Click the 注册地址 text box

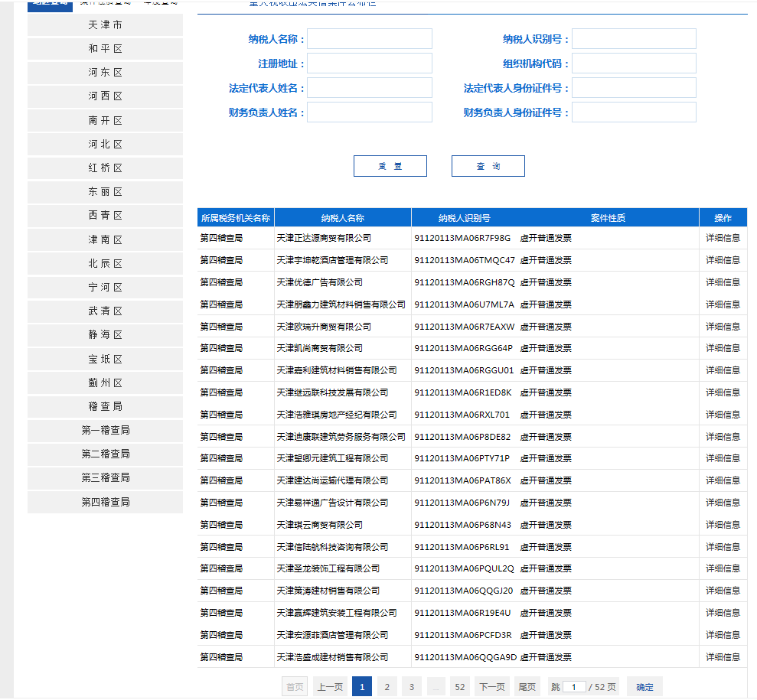click(x=370, y=63)
